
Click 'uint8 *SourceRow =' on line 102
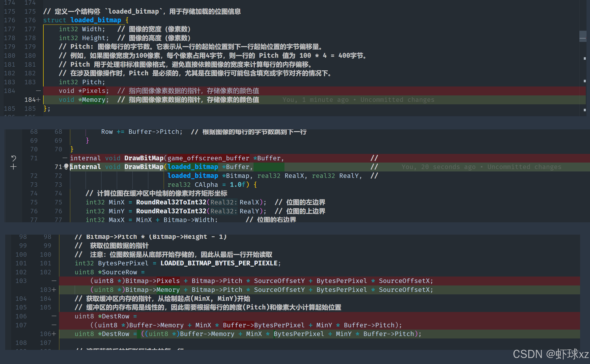[x=110, y=272]
